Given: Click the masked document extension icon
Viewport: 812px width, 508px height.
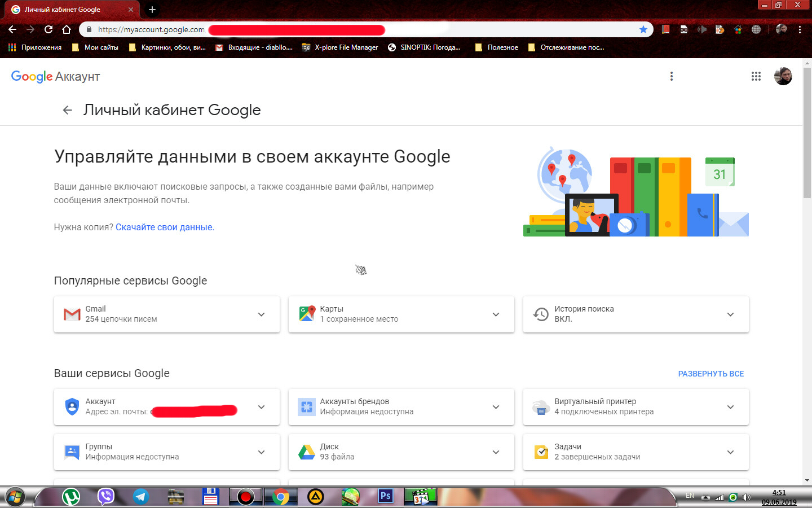Looking at the screenshot, I should 684,29.
